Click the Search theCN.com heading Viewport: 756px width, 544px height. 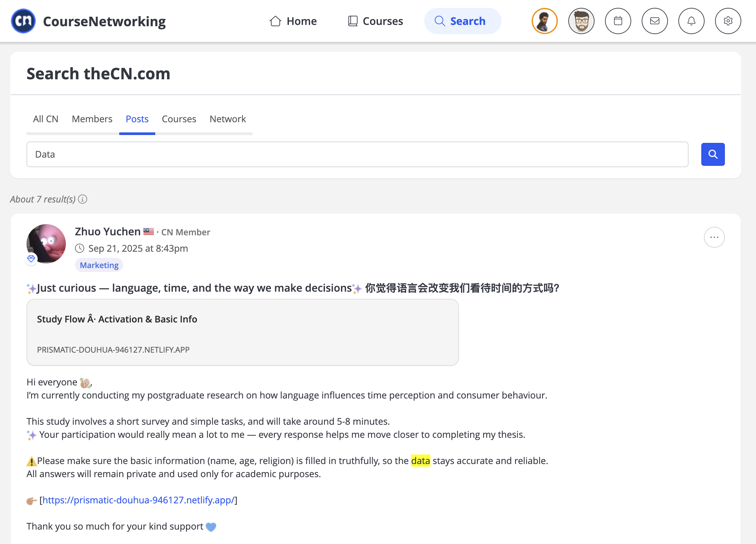tap(98, 73)
